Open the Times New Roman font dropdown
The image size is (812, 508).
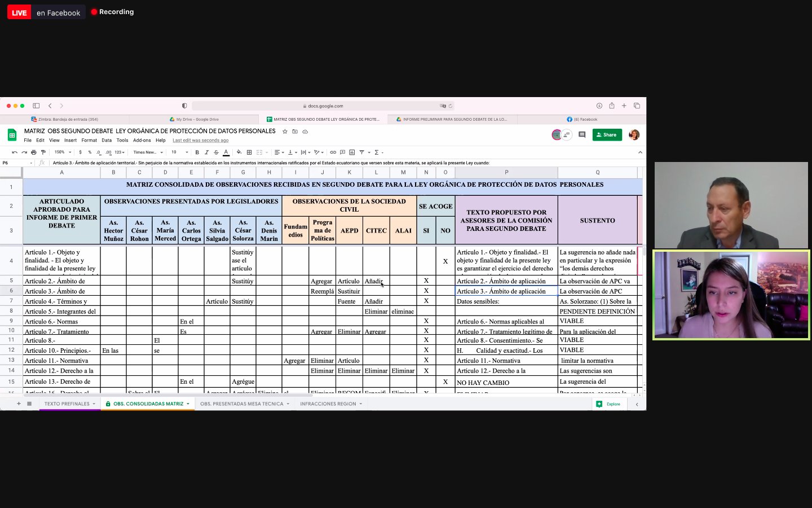(148, 152)
